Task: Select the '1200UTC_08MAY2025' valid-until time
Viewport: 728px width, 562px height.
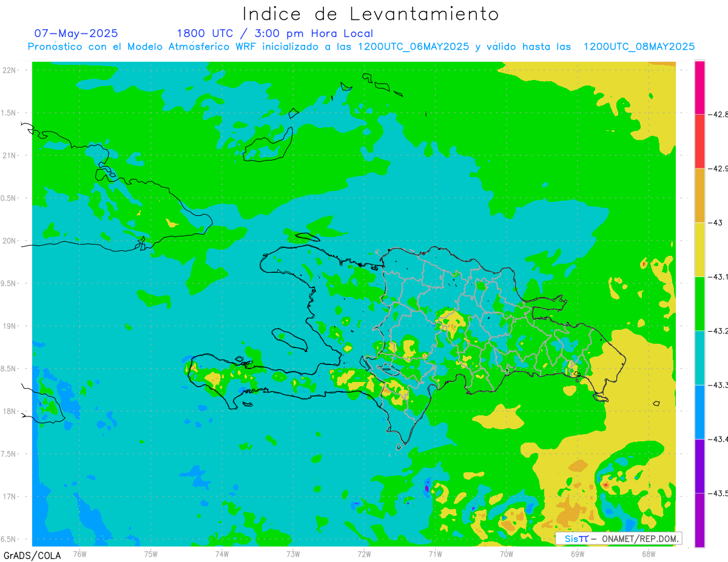Action: 639,47
